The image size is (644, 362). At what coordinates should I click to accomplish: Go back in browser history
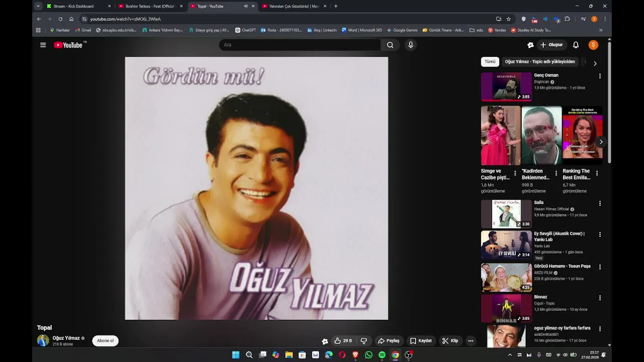[x=39, y=19]
